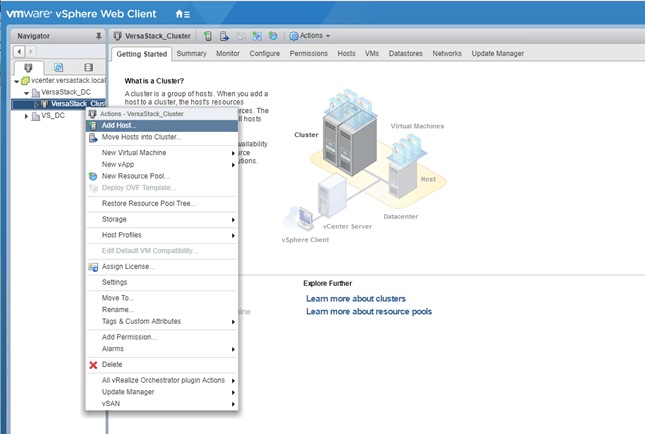This screenshot has width=645, height=434.
Task: Click the VersaStack_DC datacenter icon
Action: pyautogui.click(x=36, y=92)
